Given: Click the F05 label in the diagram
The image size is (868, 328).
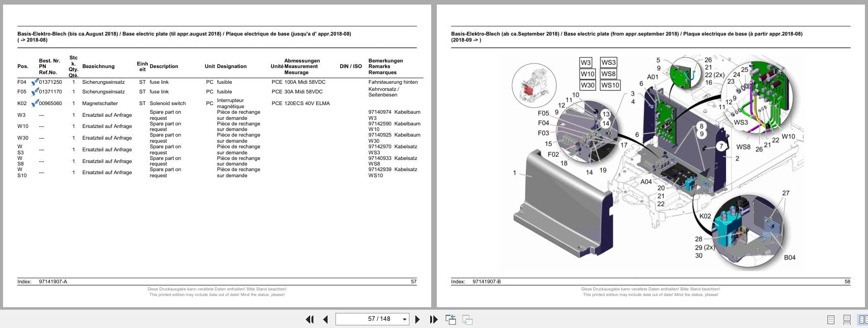Looking at the screenshot, I should [x=544, y=114].
